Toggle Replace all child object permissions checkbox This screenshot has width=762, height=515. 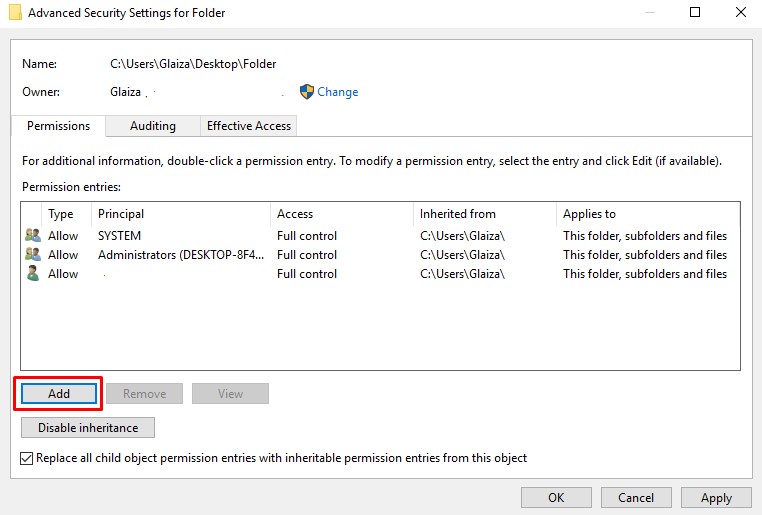27,458
